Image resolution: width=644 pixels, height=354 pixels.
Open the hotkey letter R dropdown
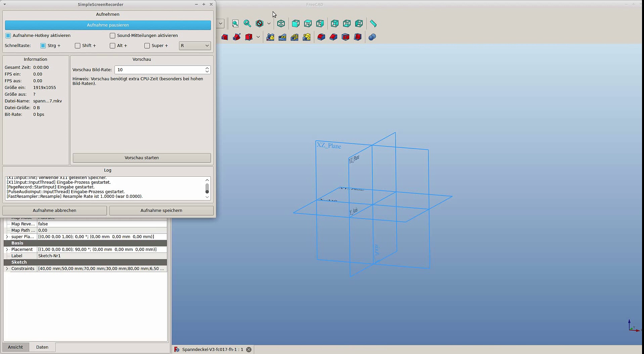click(x=195, y=46)
